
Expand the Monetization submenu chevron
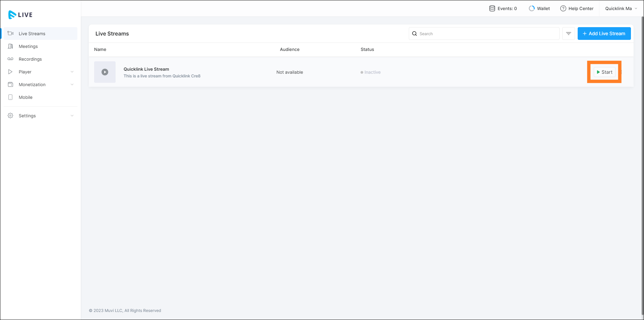pyautogui.click(x=72, y=84)
